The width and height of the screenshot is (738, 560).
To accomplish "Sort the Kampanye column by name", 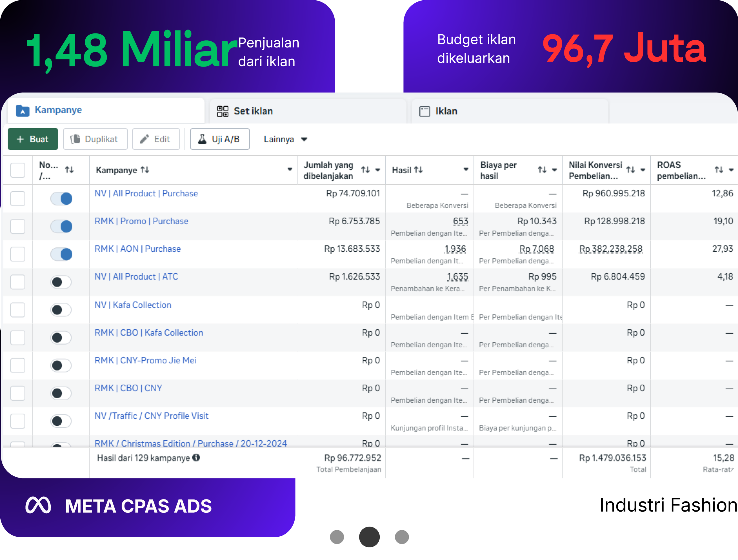I will (x=145, y=170).
